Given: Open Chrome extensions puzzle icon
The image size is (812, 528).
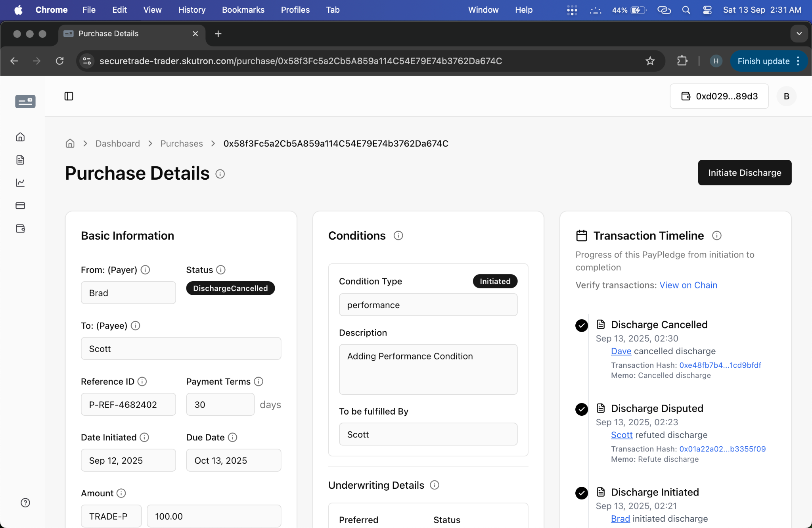Looking at the screenshot, I should (x=682, y=61).
